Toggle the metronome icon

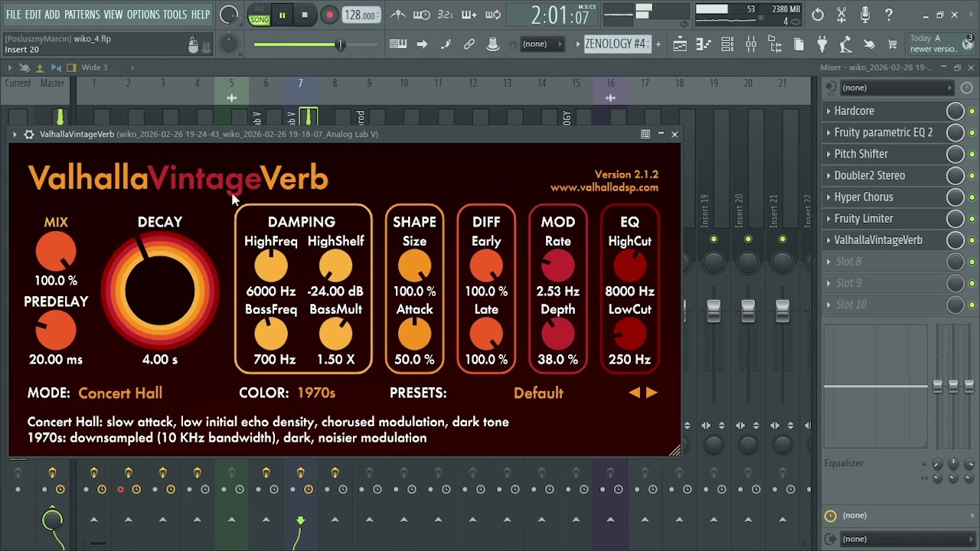[398, 15]
